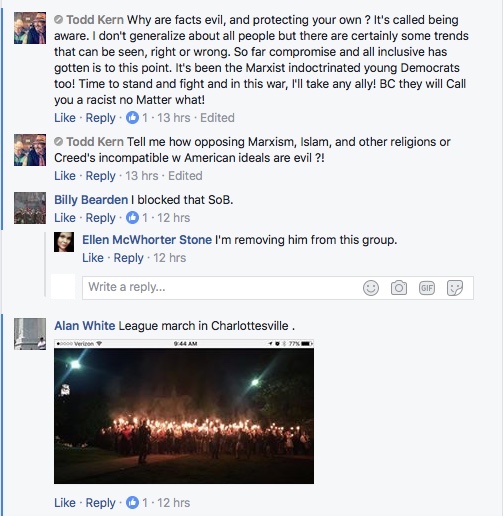This screenshot has width=503, height=516.
Task: Open Alan White's profile name link
Action: 85,326
